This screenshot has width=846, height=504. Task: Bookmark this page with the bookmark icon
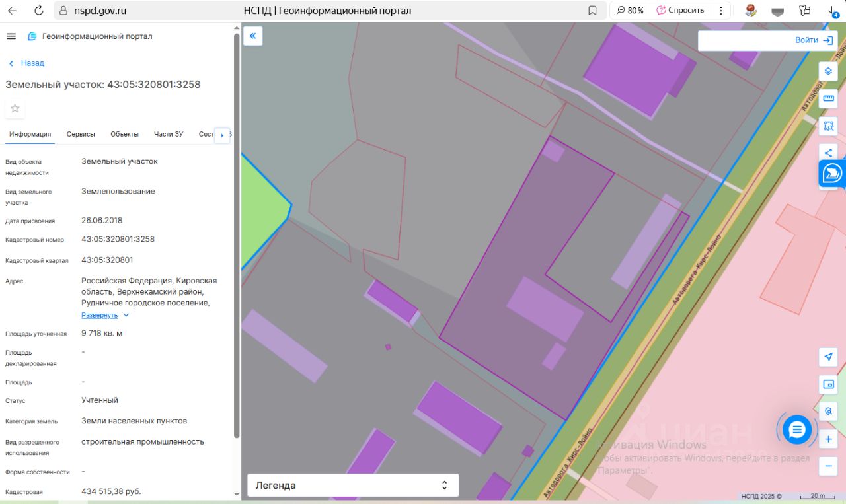[592, 11]
